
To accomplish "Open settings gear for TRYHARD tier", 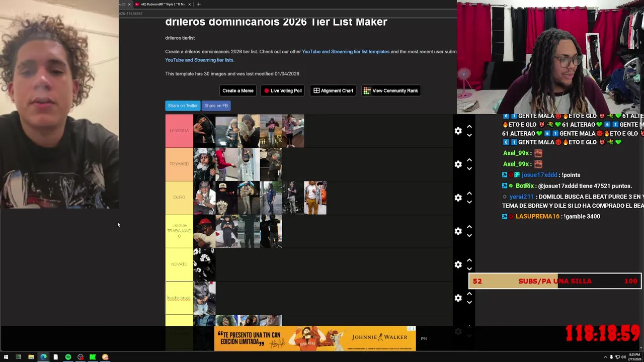I will [x=458, y=164].
